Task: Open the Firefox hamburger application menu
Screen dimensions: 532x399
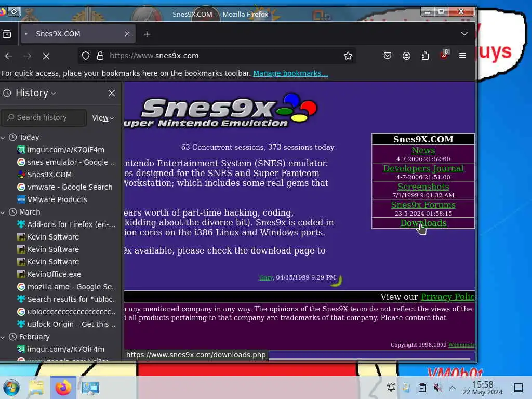Action: pos(462,56)
